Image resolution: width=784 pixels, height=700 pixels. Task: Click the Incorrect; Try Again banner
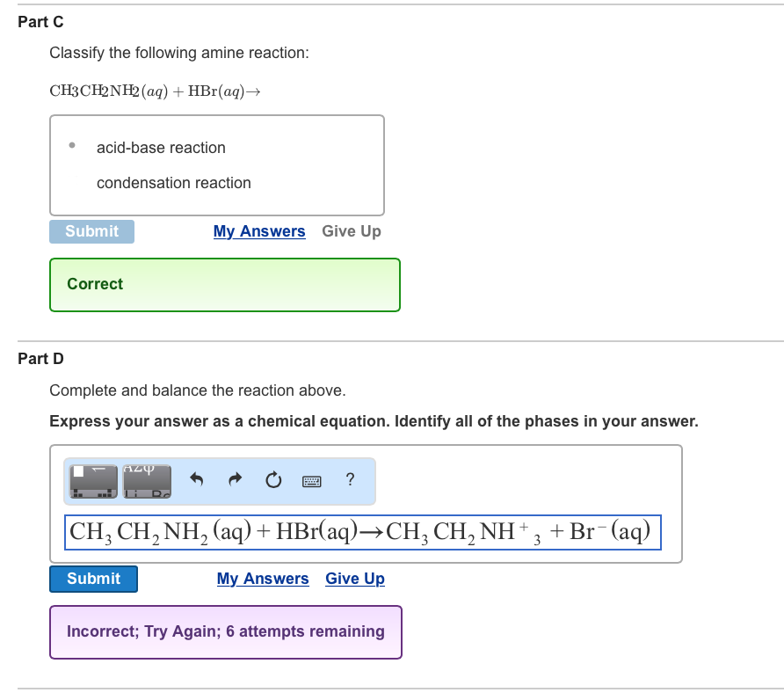225,631
